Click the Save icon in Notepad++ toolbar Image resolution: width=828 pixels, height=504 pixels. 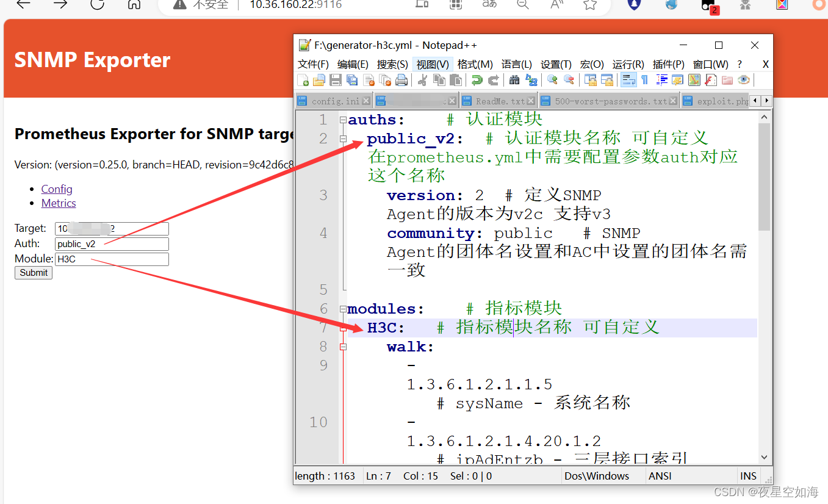[x=336, y=80]
